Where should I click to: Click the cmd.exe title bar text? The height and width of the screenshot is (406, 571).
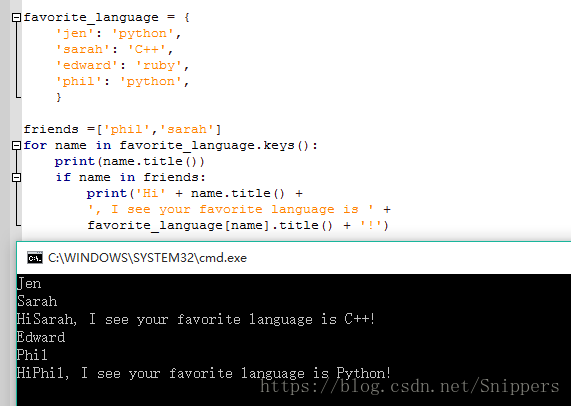[x=147, y=258]
